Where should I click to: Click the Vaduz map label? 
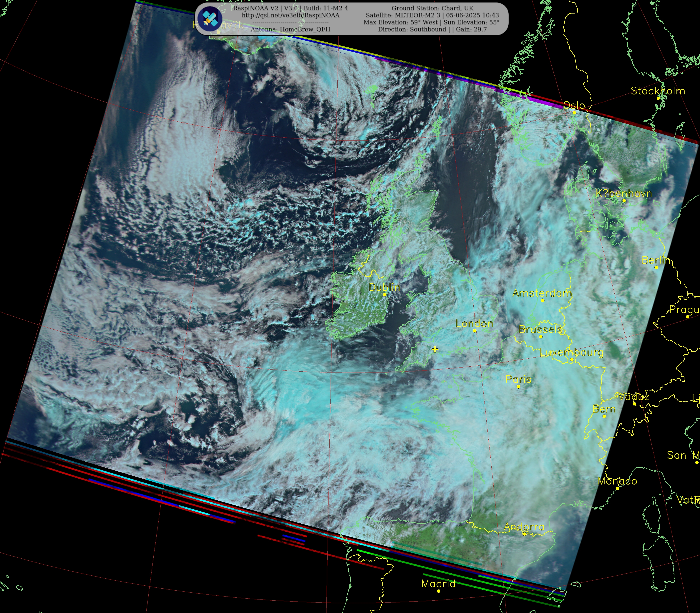(634, 397)
